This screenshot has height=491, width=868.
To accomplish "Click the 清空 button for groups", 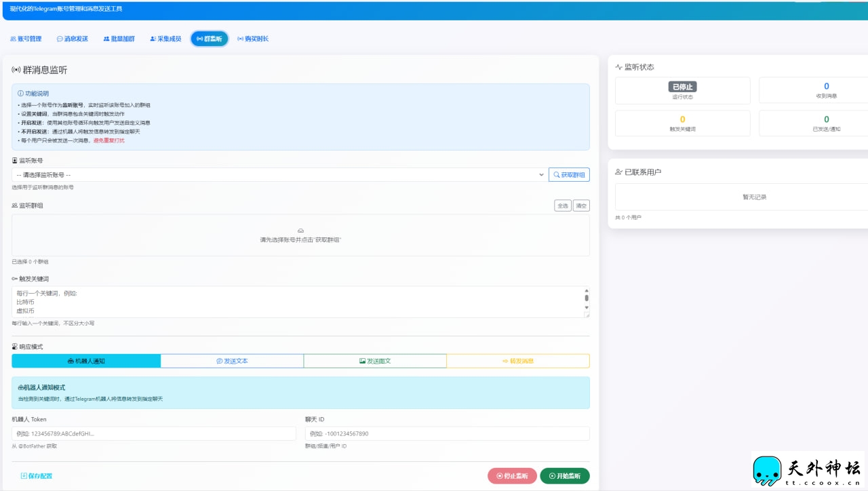I will [581, 205].
